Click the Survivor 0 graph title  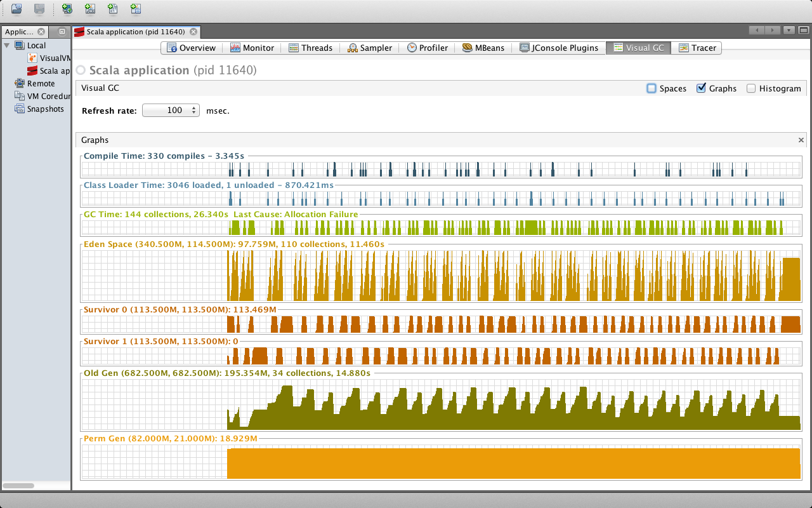tap(180, 310)
